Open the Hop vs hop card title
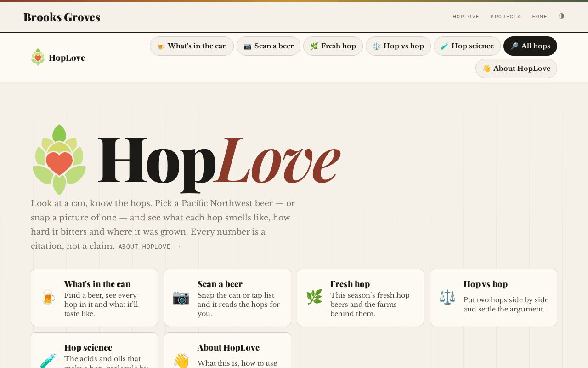588x368 pixels. (486, 284)
